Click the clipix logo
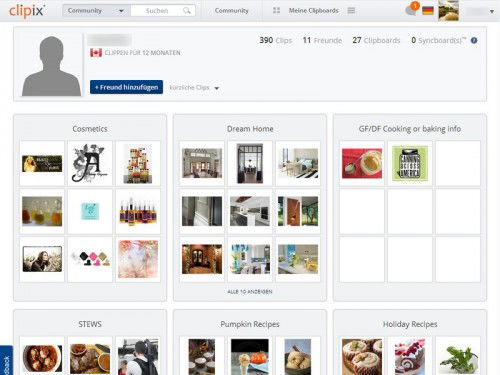500x375 pixels. click(27, 11)
